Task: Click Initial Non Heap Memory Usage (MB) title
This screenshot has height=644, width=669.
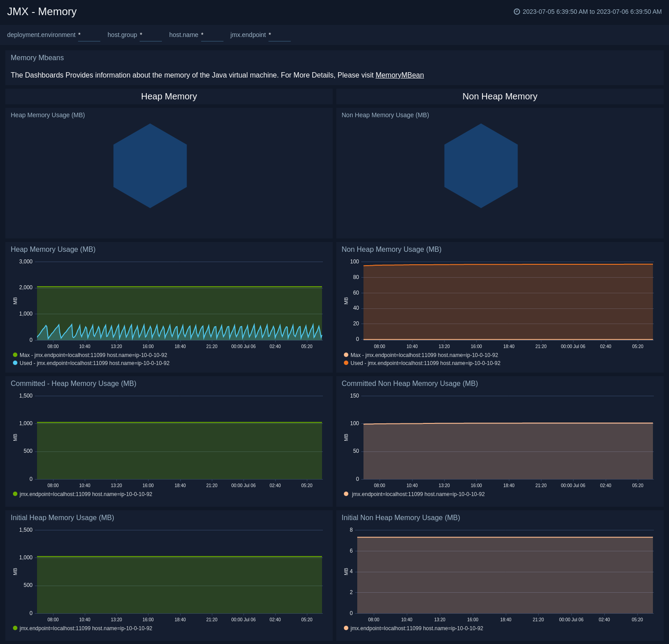Action: click(x=401, y=518)
